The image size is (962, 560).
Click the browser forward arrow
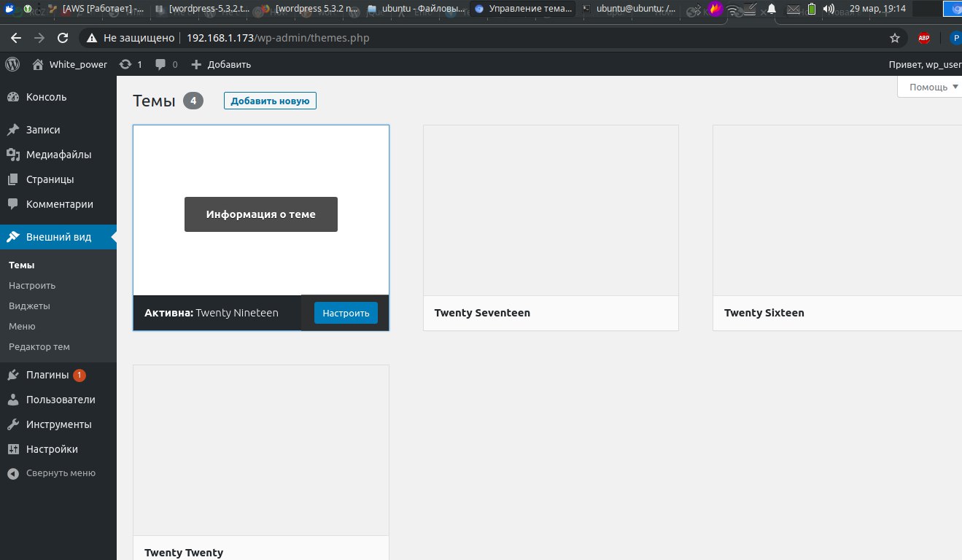click(x=39, y=38)
